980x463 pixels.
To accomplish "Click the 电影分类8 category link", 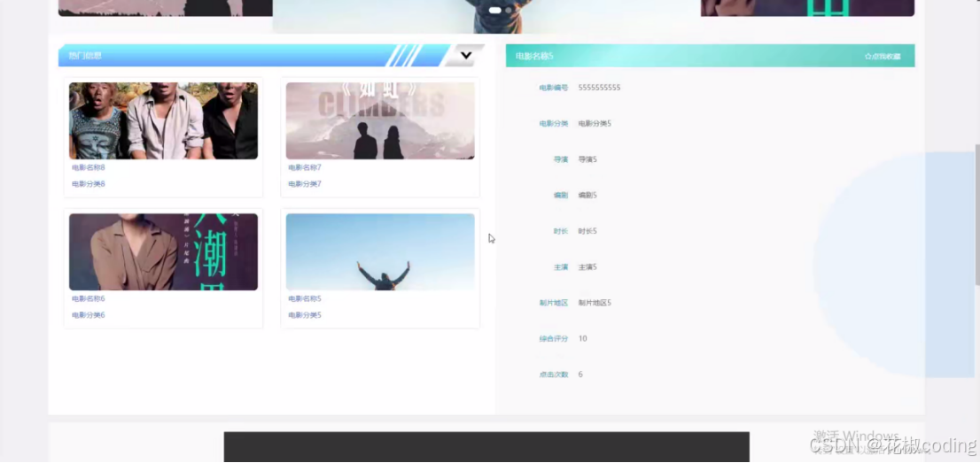I will click(x=88, y=184).
